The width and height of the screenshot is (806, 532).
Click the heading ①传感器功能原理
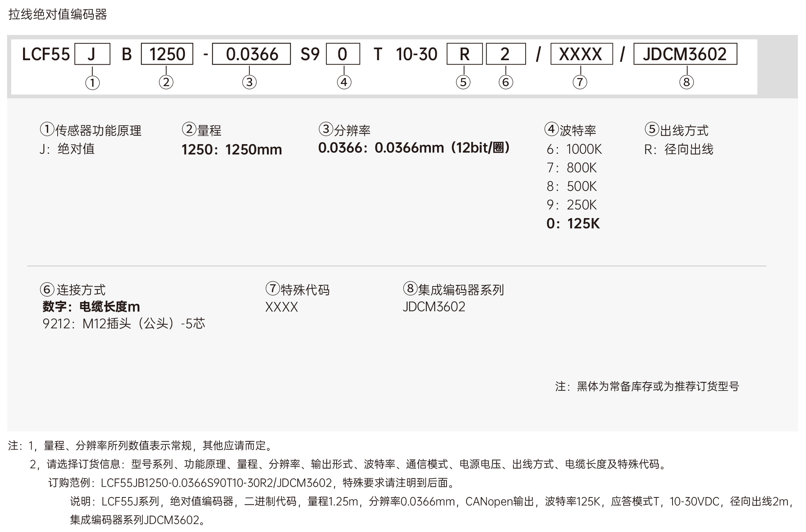tap(91, 130)
